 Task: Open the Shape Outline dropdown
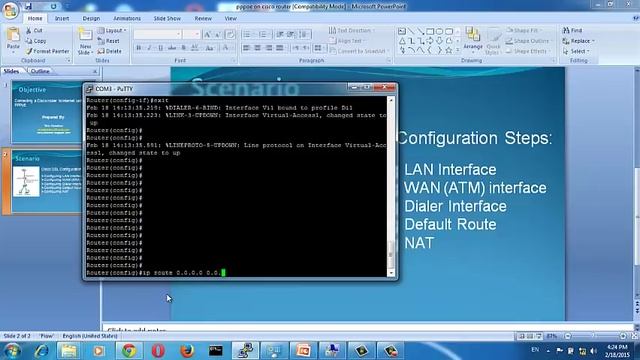click(529, 41)
